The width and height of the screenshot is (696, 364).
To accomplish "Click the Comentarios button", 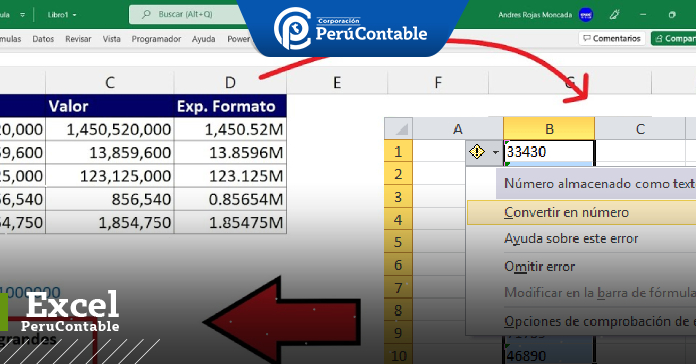I will [612, 39].
